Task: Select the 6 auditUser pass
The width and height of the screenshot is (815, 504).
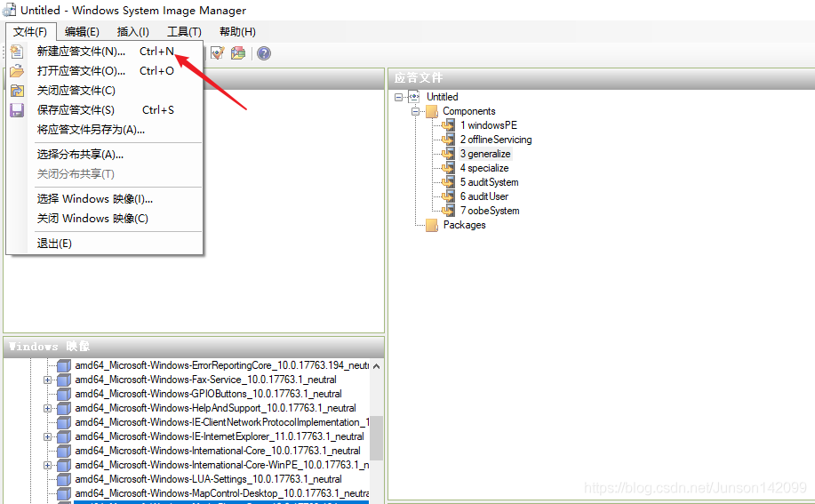Action: [483, 196]
